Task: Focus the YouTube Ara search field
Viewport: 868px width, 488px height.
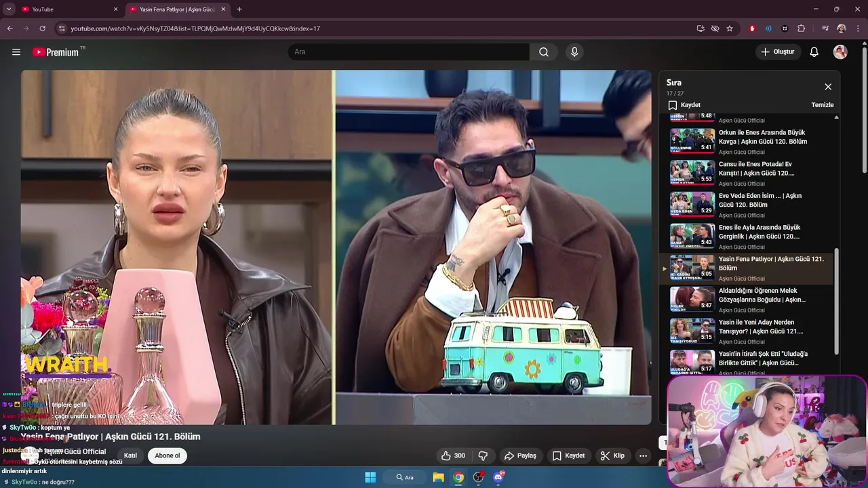Action: [409, 52]
